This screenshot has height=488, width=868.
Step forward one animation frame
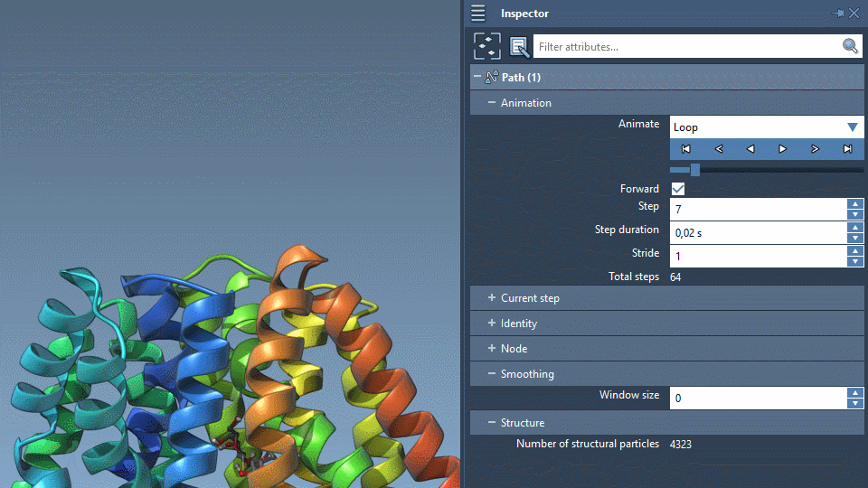coord(815,149)
